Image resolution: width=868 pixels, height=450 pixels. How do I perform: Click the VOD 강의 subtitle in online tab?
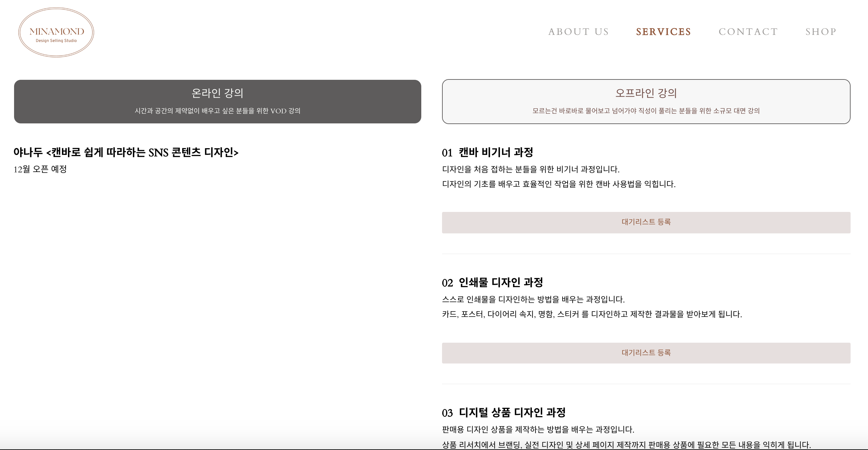pyautogui.click(x=217, y=111)
